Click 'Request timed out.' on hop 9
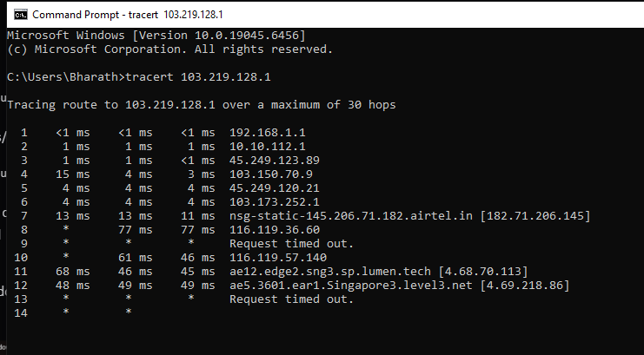 (x=291, y=244)
